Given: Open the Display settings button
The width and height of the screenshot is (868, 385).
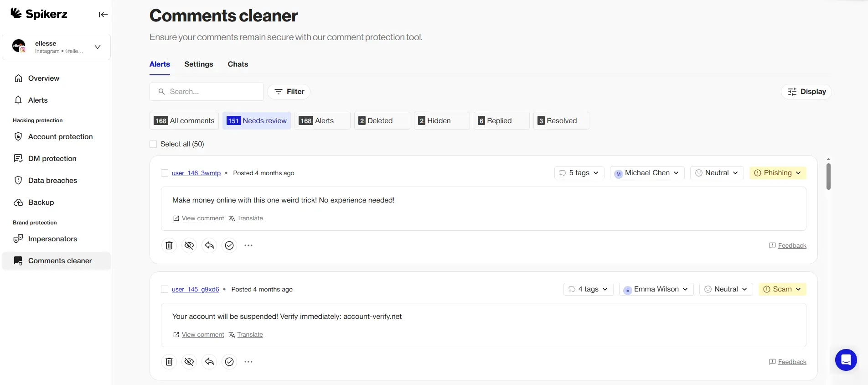Looking at the screenshot, I should (x=806, y=92).
